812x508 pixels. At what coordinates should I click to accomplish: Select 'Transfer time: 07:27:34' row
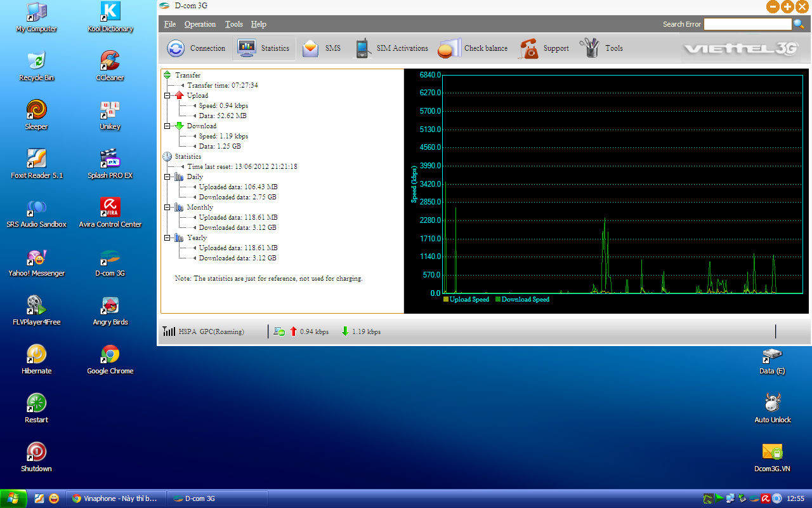222,85
